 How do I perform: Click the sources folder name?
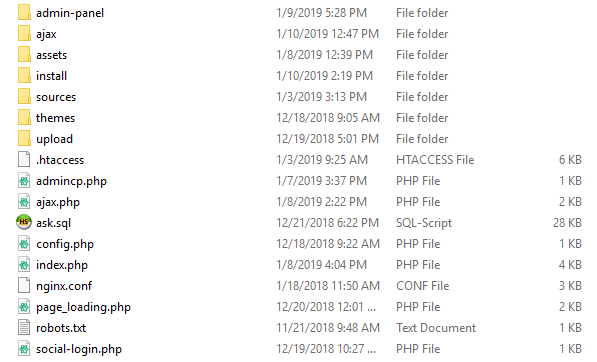pos(56,97)
